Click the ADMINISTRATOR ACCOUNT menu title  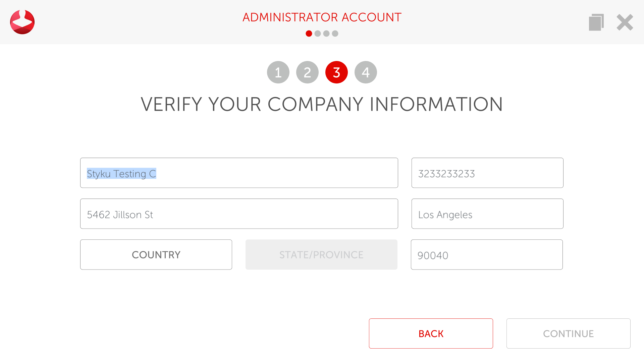coord(322,17)
